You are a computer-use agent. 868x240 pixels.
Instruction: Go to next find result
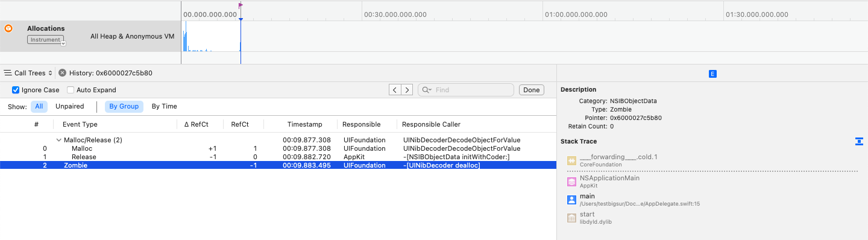(x=407, y=90)
